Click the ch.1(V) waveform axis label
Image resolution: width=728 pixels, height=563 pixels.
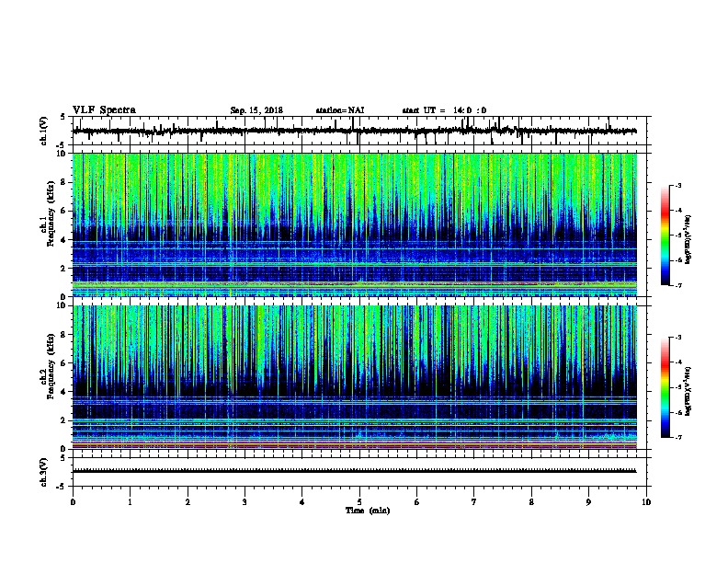[44, 131]
